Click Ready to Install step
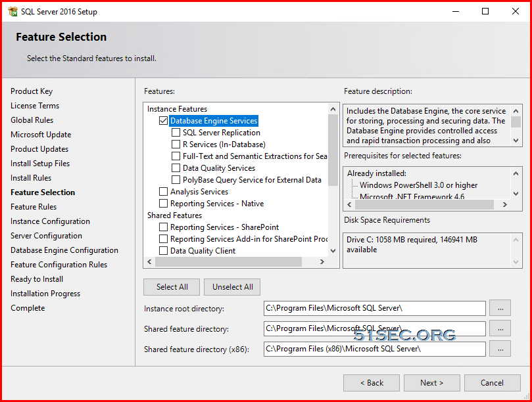Image resolution: width=532 pixels, height=402 pixels. click(x=37, y=279)
